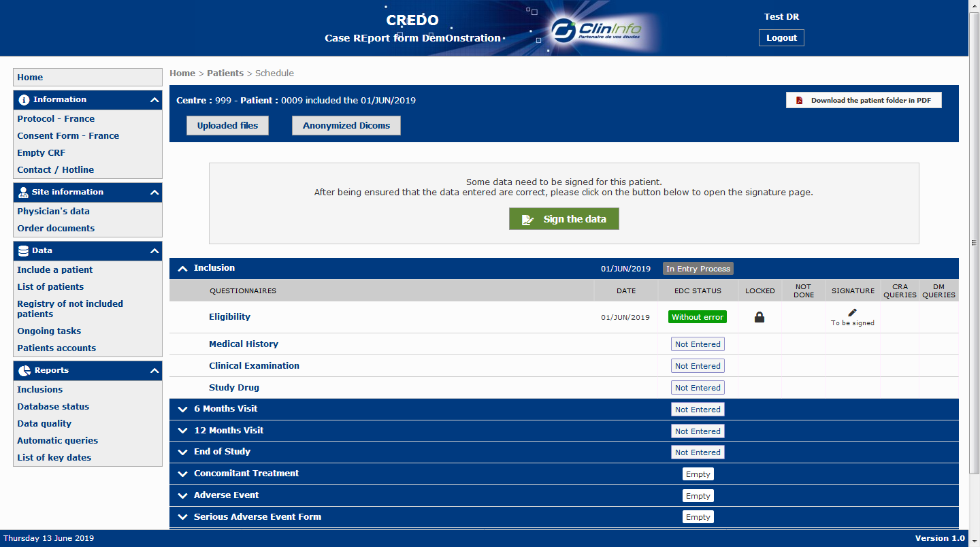Click the Logout button
Viewport: 980px width, 547px height.
[781, 38]
